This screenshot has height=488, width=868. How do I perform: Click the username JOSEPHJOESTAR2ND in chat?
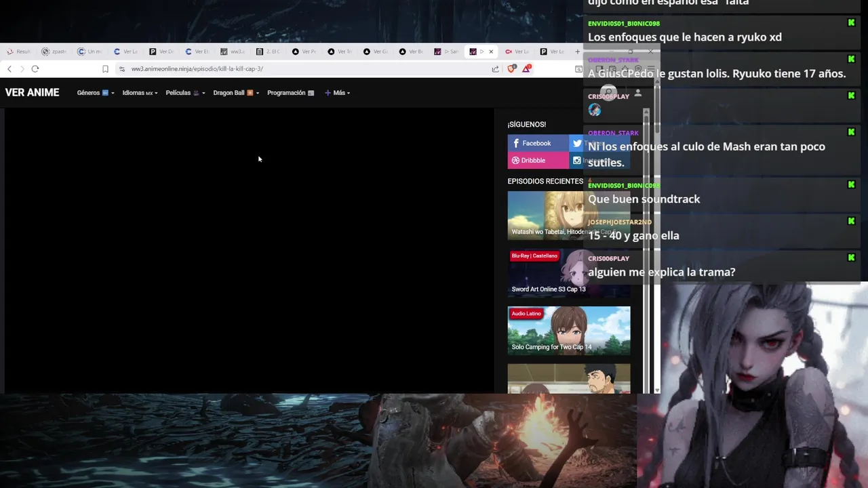(620, 222)
